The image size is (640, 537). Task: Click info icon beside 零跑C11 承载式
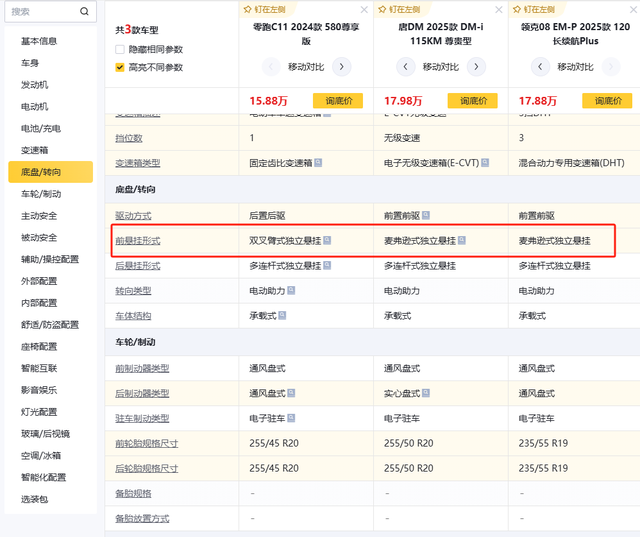(x=282, y=315)
